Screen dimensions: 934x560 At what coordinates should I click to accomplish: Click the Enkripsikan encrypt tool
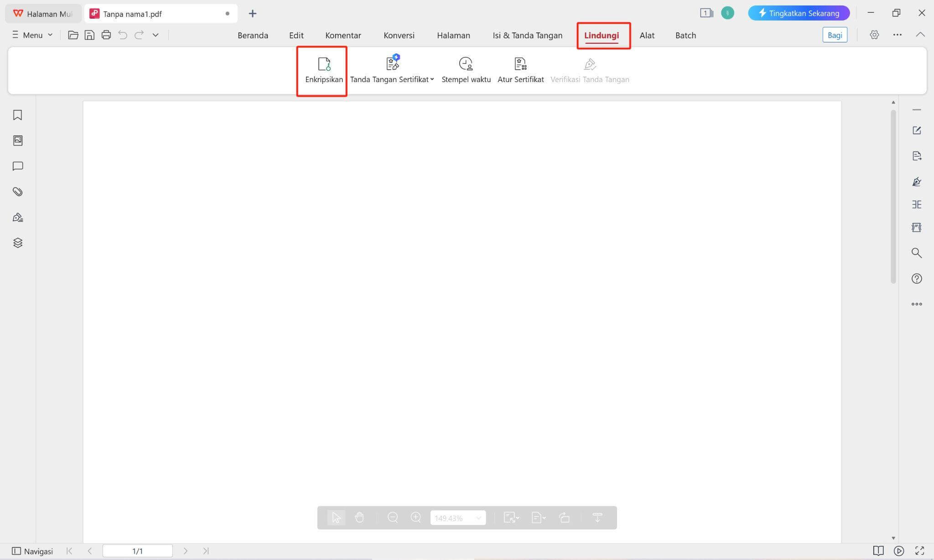[x=324, y=70]
